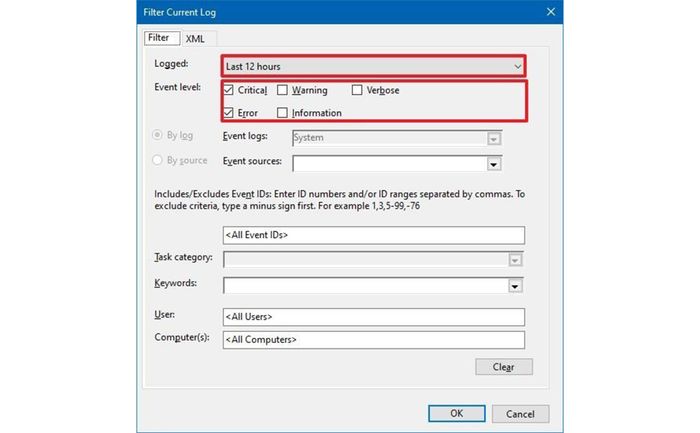Close the Filter Current Log dialog
Viewport: 700px width, 433px height.
(x=550, y=12)
